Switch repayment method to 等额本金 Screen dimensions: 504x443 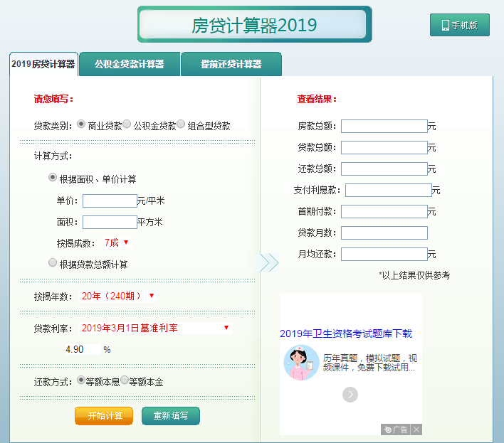[125, 380]
